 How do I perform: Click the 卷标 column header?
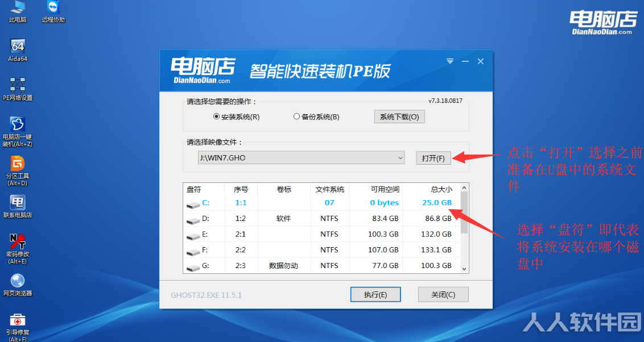pos(284,189)
